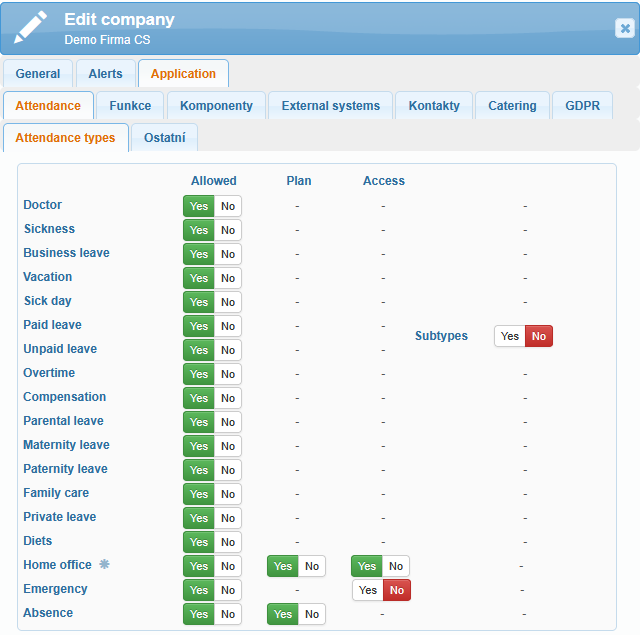Disable Absence plan option
640x635 pixels.
(x=312, y=614)
